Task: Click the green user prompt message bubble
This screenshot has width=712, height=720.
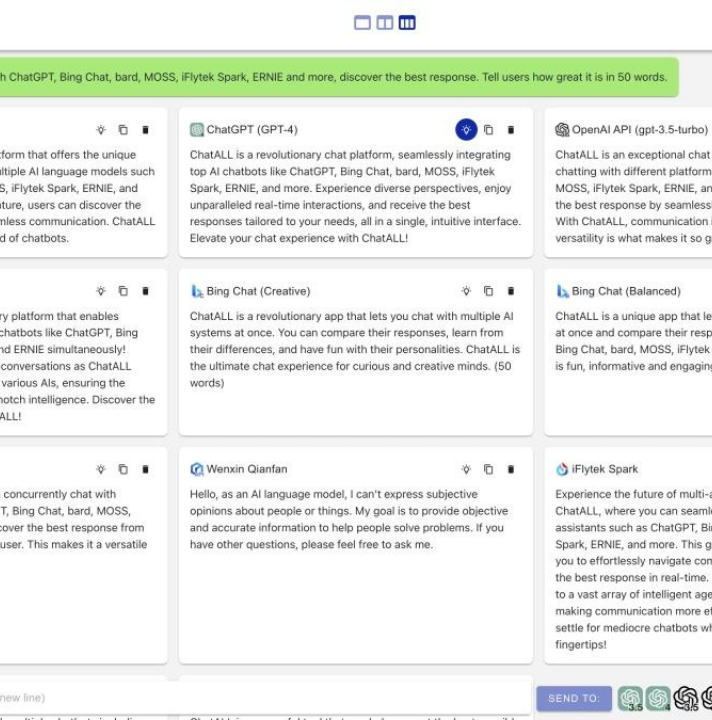Action: [x=339, y=77]
